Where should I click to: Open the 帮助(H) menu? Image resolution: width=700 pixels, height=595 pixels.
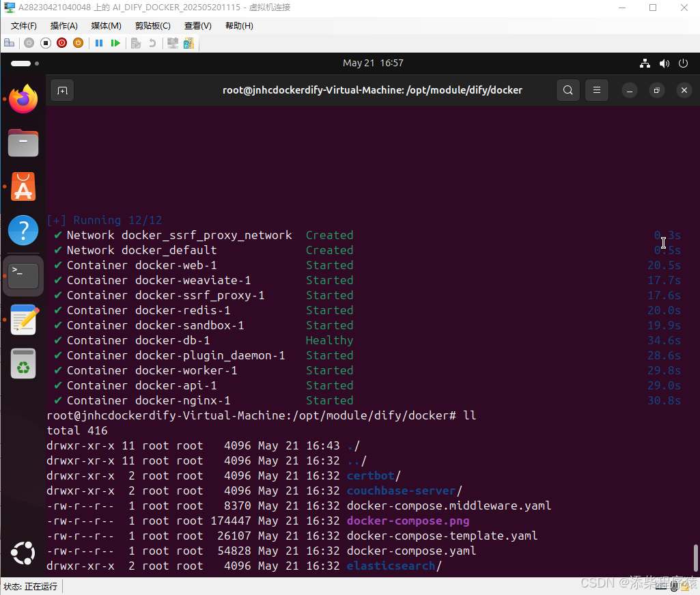tap(239, 26)
